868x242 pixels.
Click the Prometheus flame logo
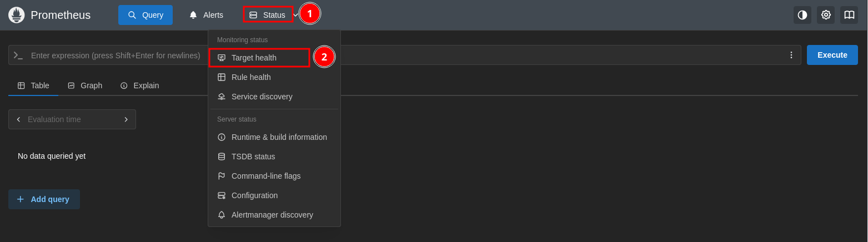[x=17, y=15]
